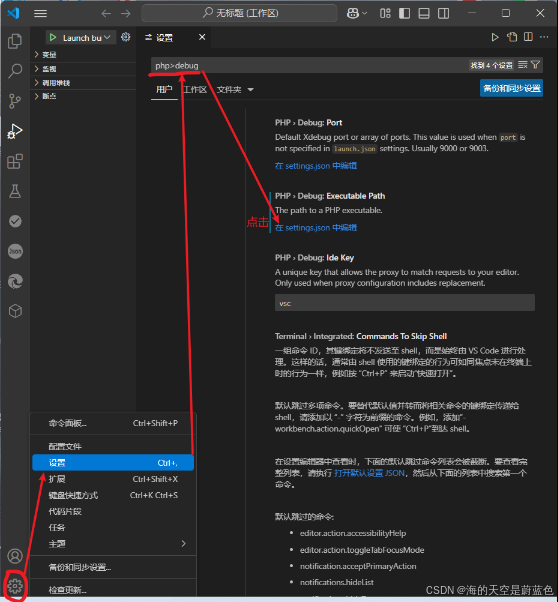The width and height of the screenshot is (558, 602).
Task: Click the 备份和同步设置 button
Action: click(x=512, y=88)
